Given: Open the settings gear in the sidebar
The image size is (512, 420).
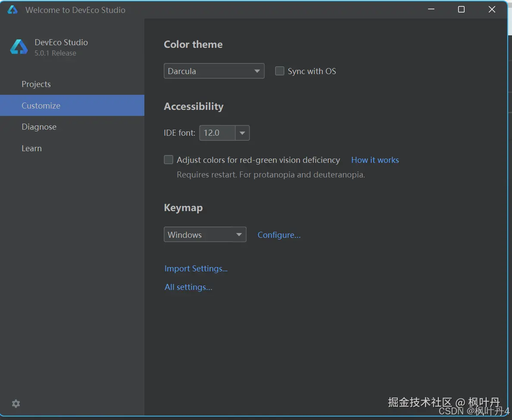Looking at the screenshot, I should click(16, 404).
